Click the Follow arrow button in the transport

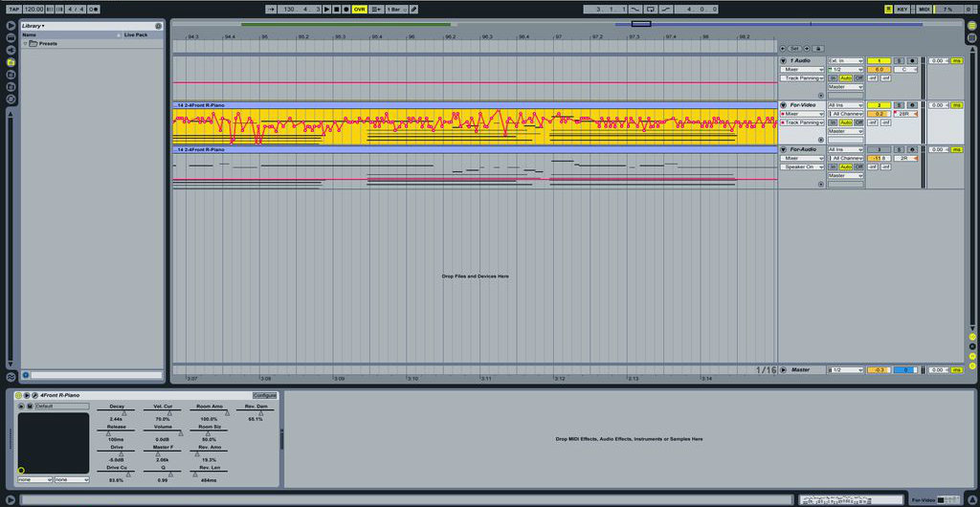click(271, 10)
